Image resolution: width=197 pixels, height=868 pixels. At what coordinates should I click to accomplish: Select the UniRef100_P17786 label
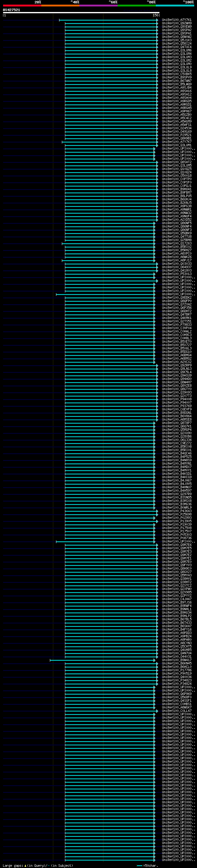coord(177,670)
